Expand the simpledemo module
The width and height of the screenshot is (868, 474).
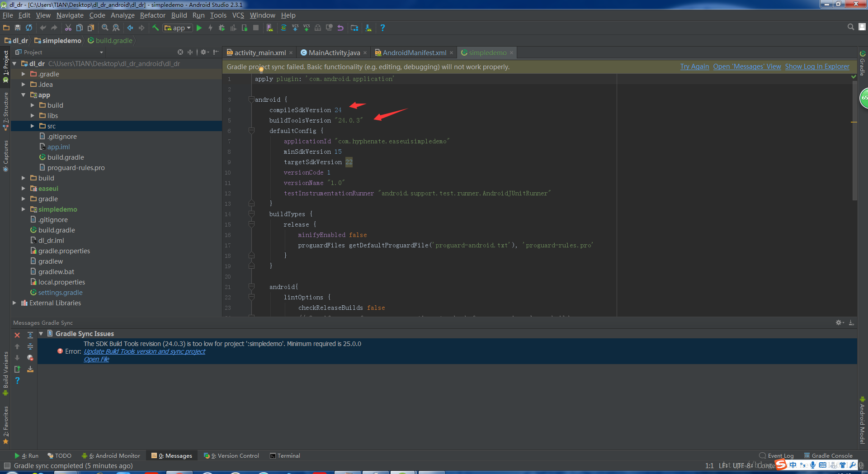[x=24, y=209]
